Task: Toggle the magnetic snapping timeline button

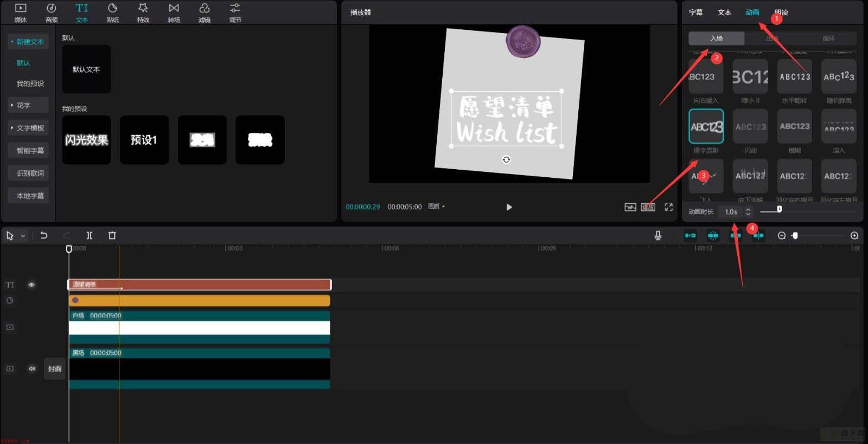Action: [690, 235]
